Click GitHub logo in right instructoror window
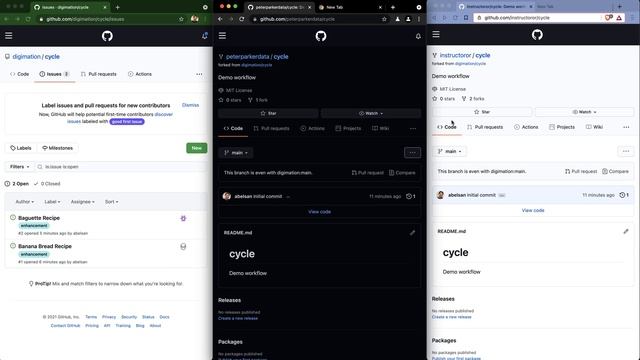Image resolution: width=640 pixels, height=360 pixels. point(537,35)
